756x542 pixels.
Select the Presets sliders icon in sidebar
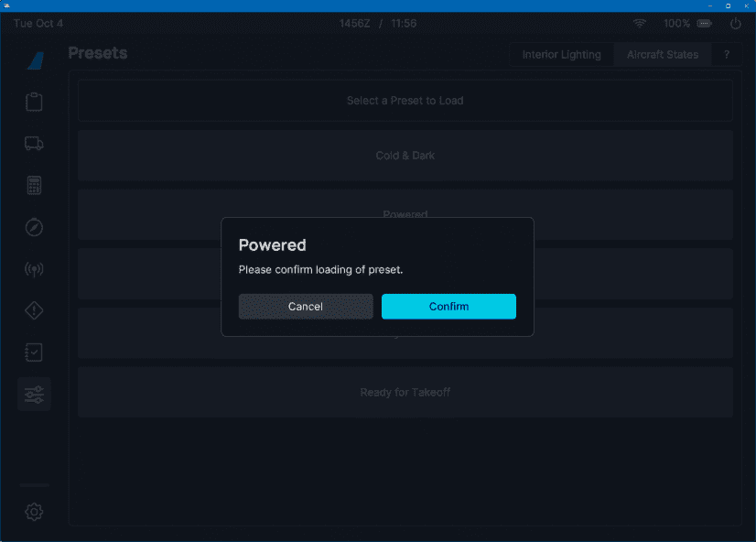pyautogui.click(x=34, y=395)
